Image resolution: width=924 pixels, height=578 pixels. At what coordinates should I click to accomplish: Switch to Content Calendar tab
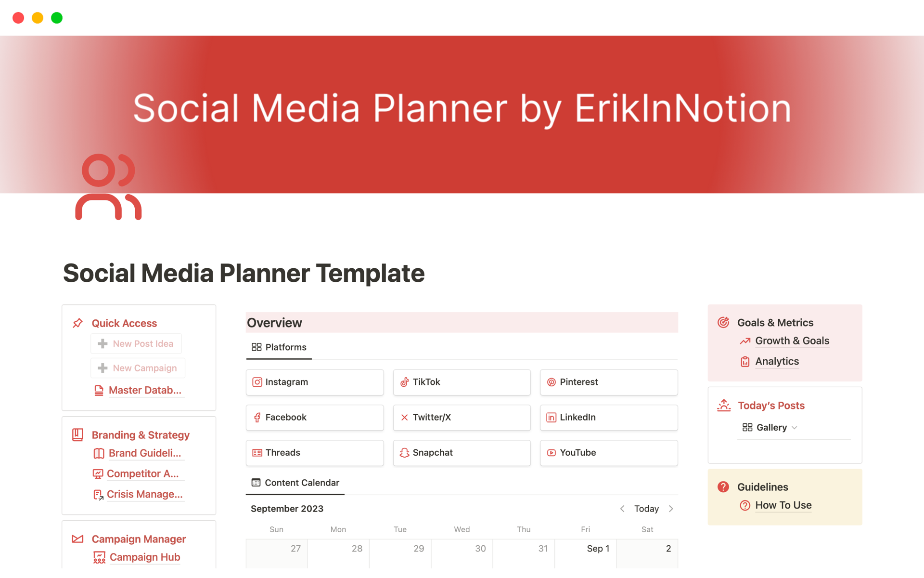click(x=295, y=482)
